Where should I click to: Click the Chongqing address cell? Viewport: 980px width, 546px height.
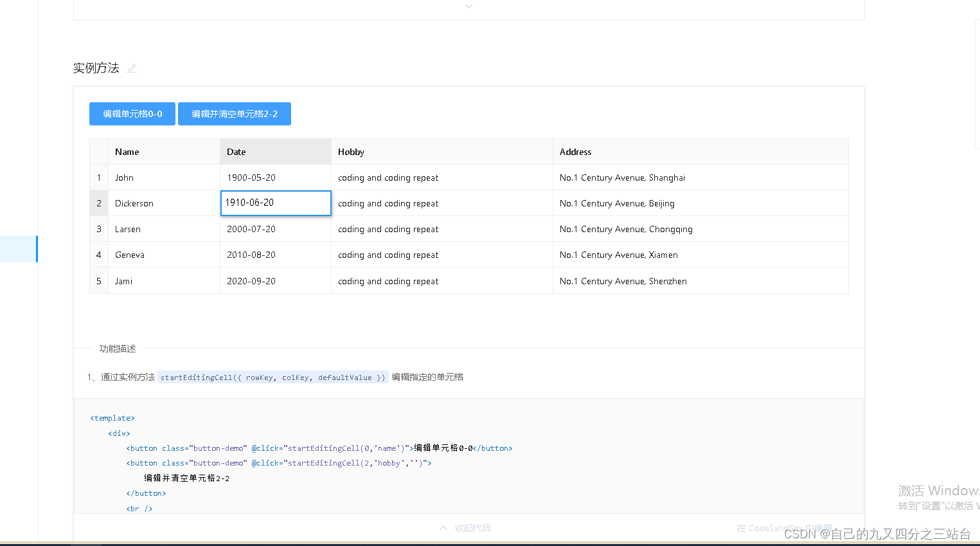[x=700, y=229]
